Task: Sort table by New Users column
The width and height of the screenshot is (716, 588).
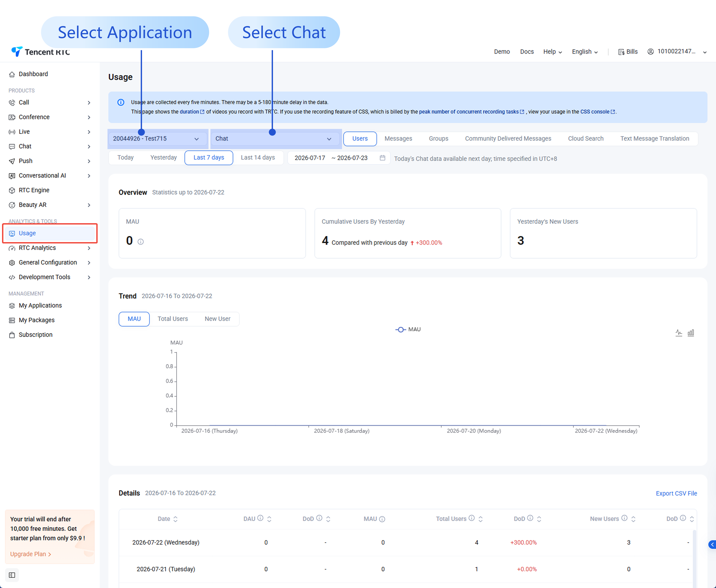Action: 633,519
